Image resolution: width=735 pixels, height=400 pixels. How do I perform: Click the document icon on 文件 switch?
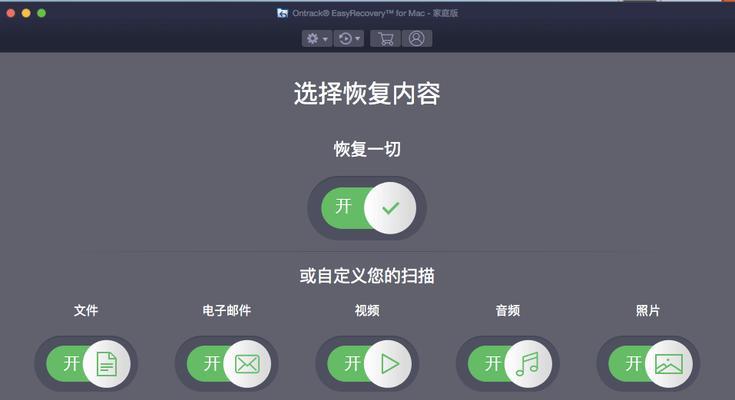[x=106, y=364]
